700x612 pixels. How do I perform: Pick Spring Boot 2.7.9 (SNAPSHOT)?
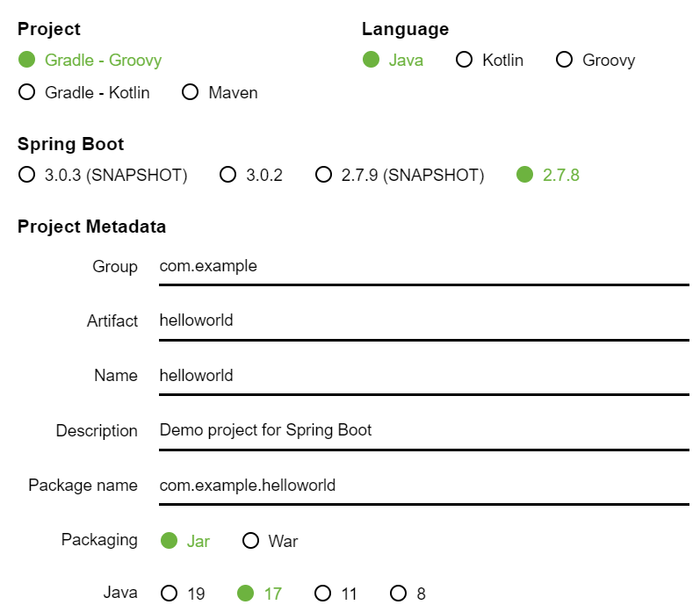324,175
